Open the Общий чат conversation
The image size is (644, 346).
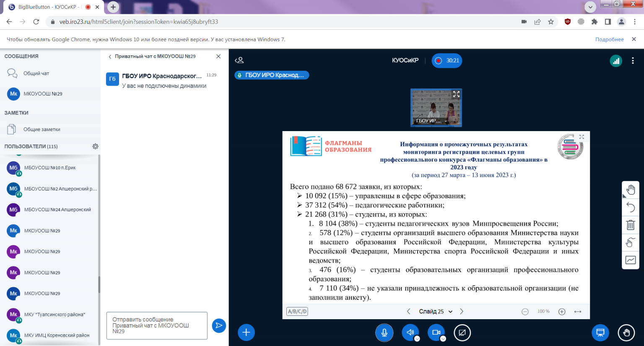tap(36, 73)
